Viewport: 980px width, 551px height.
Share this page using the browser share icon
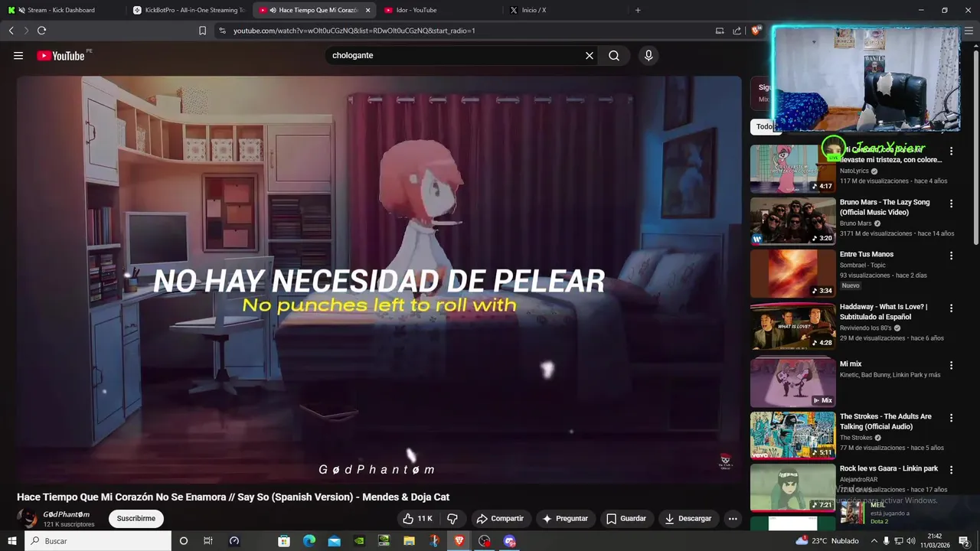point(737,31)
